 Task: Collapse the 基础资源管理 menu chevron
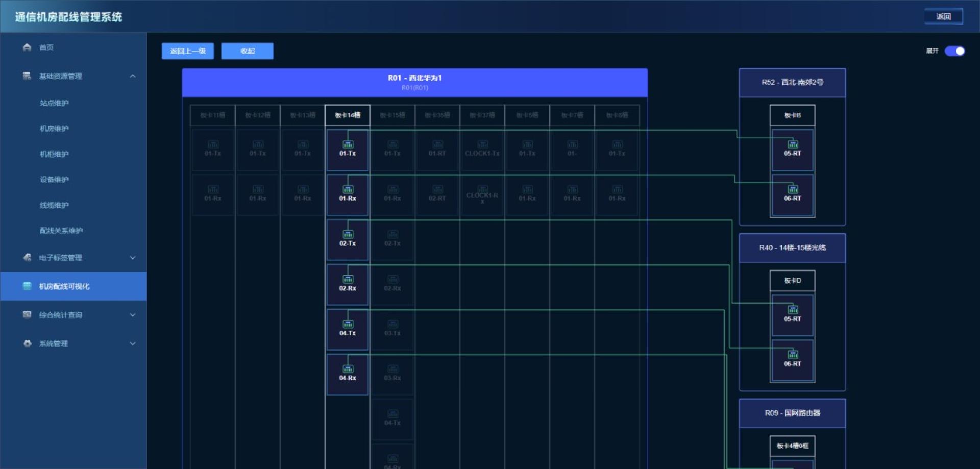pyautogui.click(x=133, y=76)
